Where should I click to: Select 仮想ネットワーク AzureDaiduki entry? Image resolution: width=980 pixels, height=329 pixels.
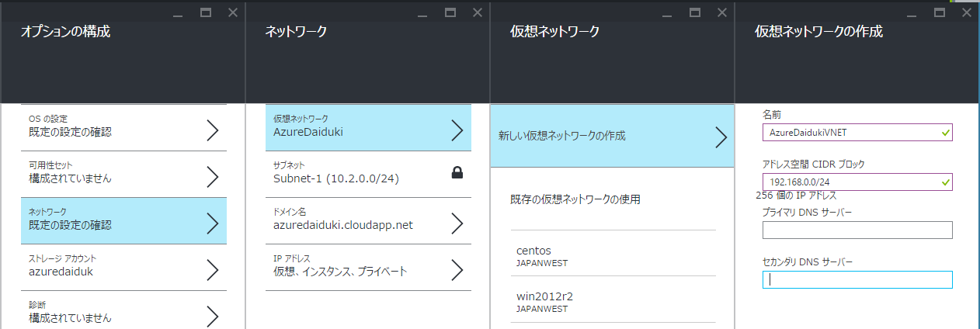pos(368,128)
